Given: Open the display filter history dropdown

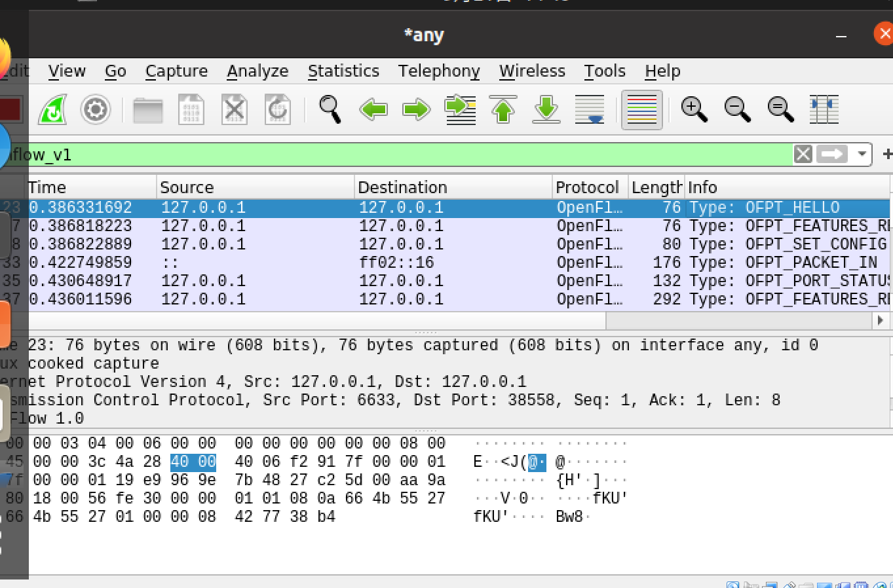Looking at the screenshot, I should pyautogui.click(x=862, y=155).
